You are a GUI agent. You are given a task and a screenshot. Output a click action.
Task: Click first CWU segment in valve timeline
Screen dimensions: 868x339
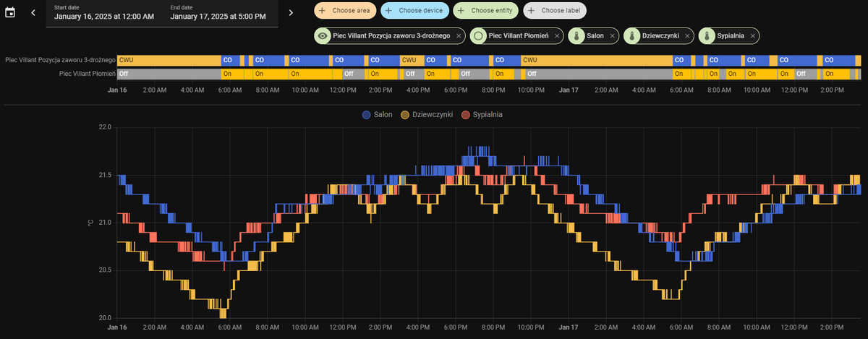169,60
